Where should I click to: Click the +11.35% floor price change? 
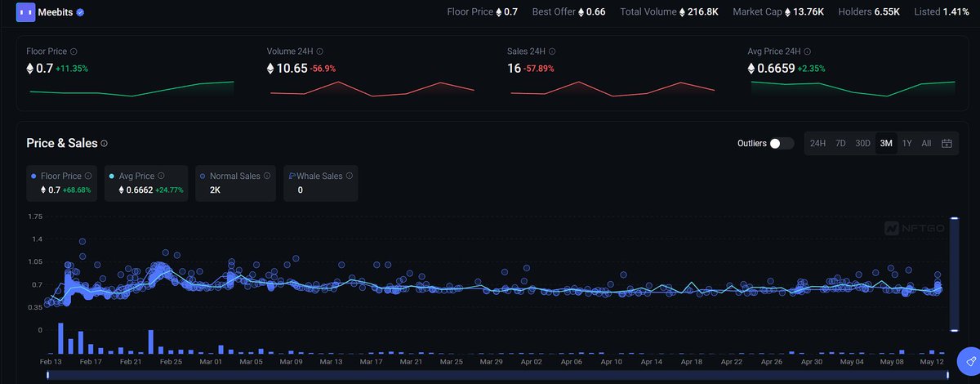72,69
